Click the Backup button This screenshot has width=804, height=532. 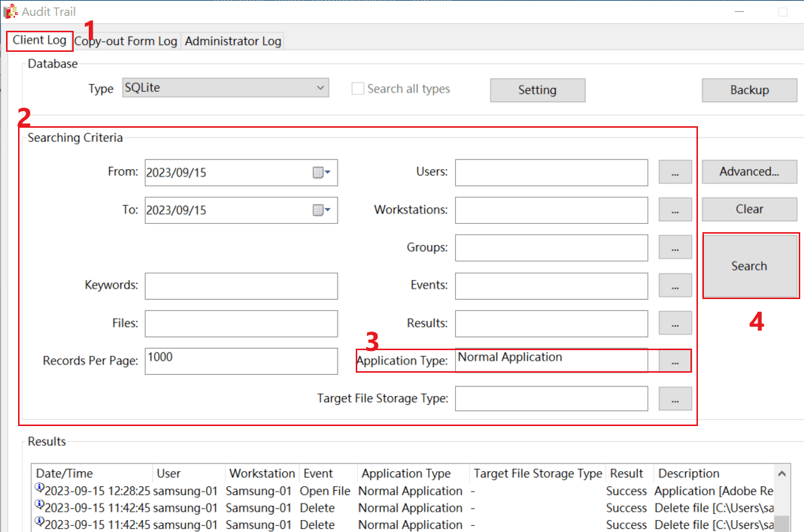(749, 90)
